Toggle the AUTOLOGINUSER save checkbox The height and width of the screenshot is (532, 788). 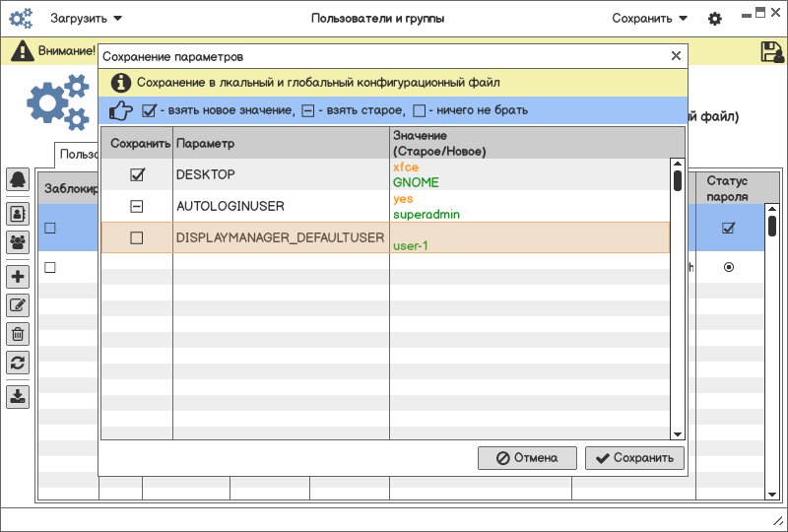[137, 206]
